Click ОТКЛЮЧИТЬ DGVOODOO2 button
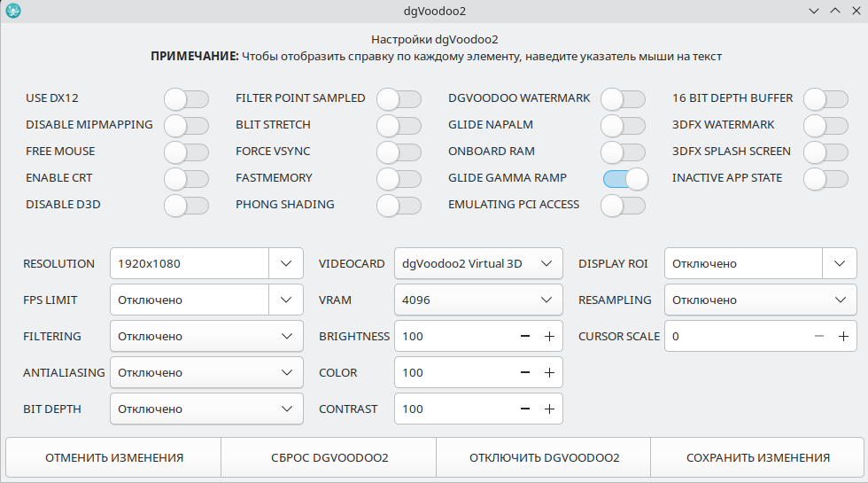Screen dimensions: 868x483 pos(544,457)
